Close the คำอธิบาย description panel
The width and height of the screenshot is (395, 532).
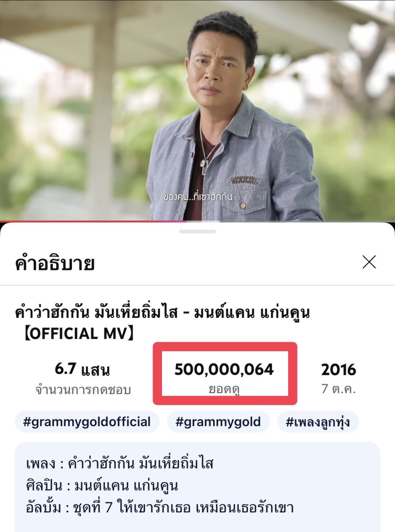pos(369,262)
